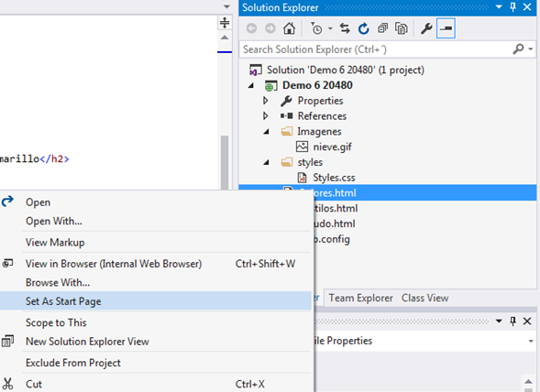Expand the References node

[266, 116]
